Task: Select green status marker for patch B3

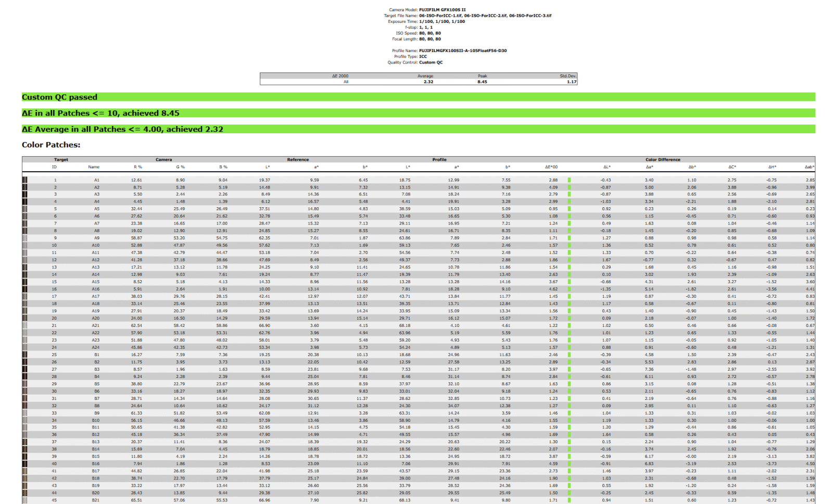Action: (569, 369)
